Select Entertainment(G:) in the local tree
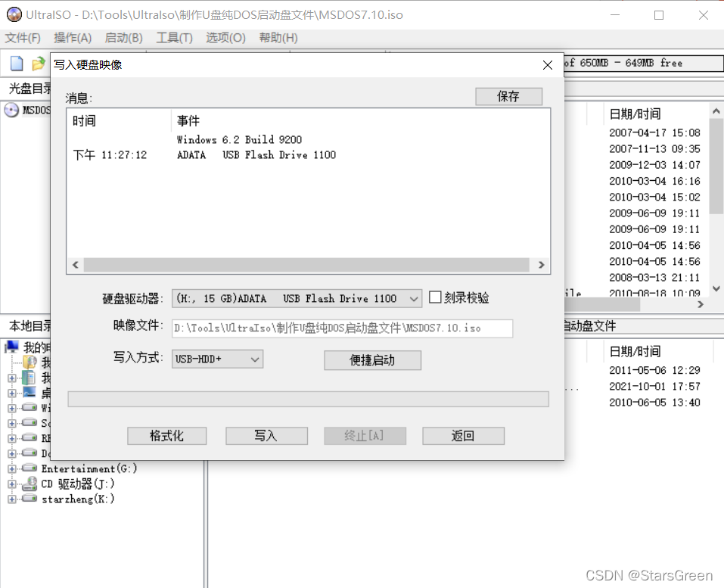 tap(89, 468)
